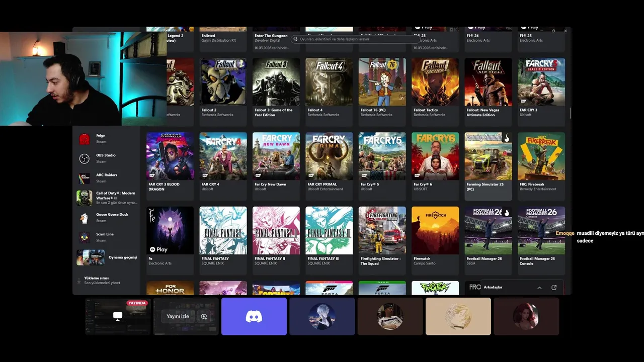The image size is (644, 362).
Task: Open Oynama geçmişi play history
Action: click(x=107, y=257)
